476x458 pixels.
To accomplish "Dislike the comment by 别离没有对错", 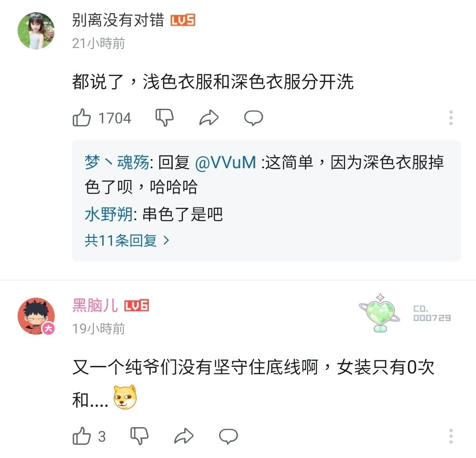I will 164,118.
